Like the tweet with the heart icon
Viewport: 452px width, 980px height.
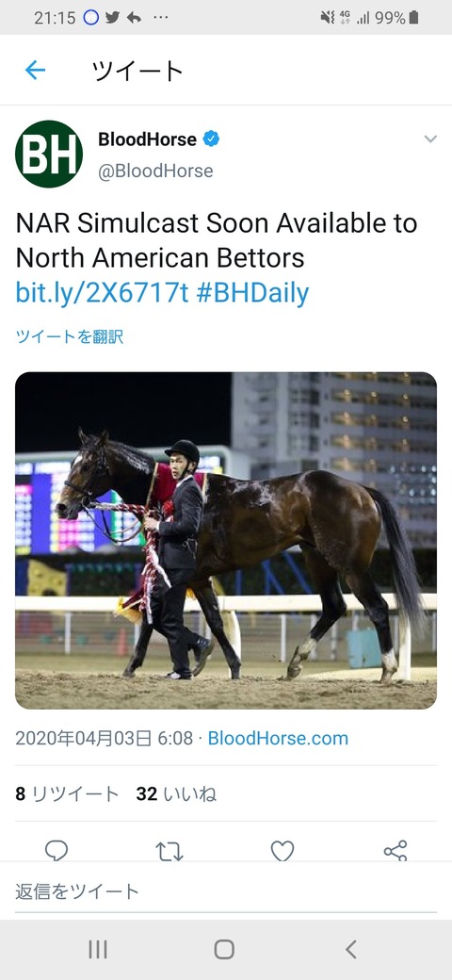[x=282, y=851]
